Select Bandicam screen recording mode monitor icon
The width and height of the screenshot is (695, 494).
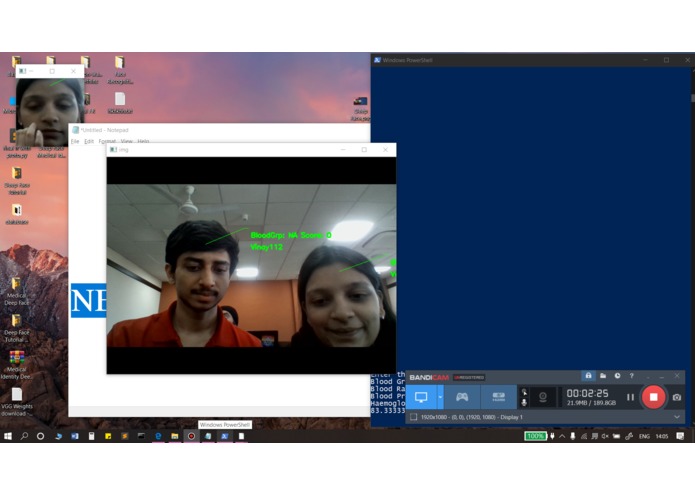421,397
